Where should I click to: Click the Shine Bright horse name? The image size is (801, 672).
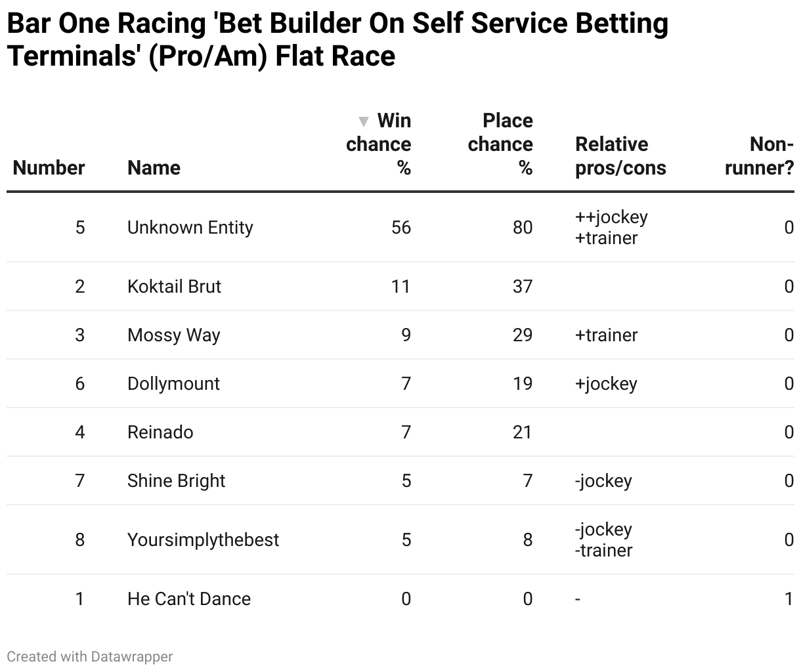click(x=176, y=481)
